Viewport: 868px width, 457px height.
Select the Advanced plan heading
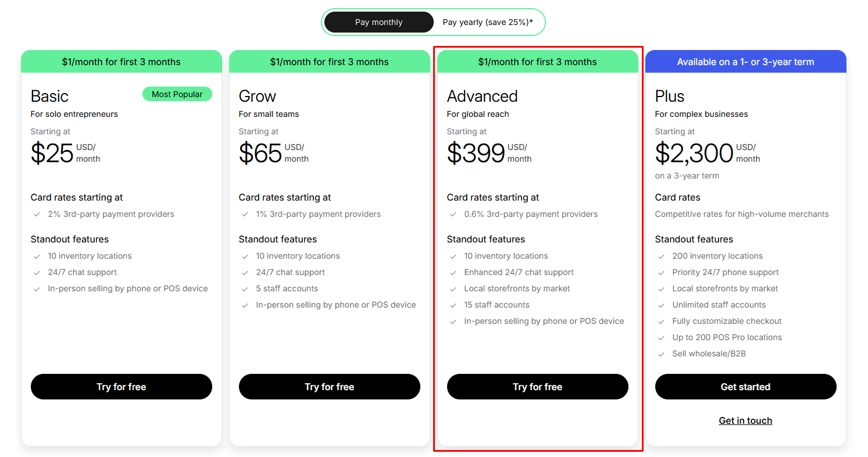tap(483, 96)
